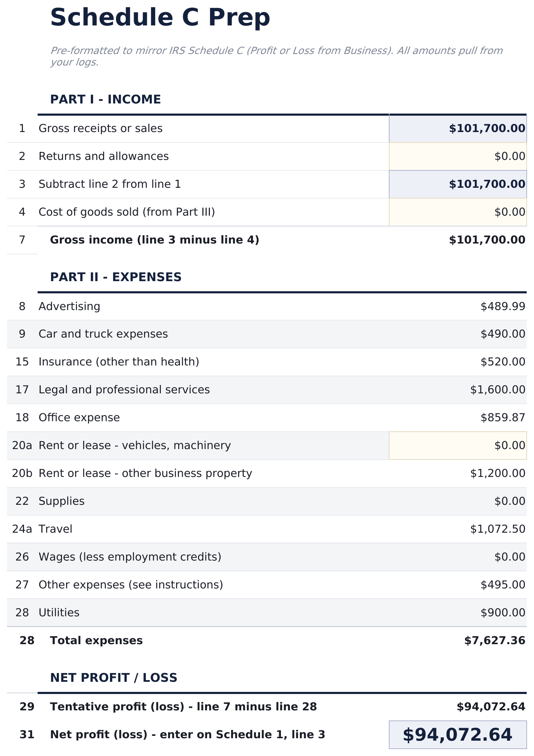Viewport: 534px width, 756px height.
Task: Click the Gross income line 7 label
Action: point(155,240)
